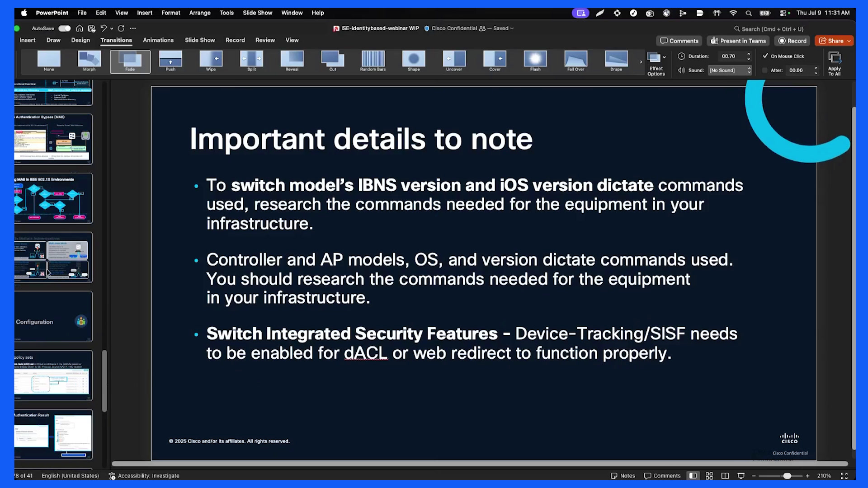Switch to reading view in the status bar
Viewport: 868px width, 488px height.
click(x=725, y=476)
